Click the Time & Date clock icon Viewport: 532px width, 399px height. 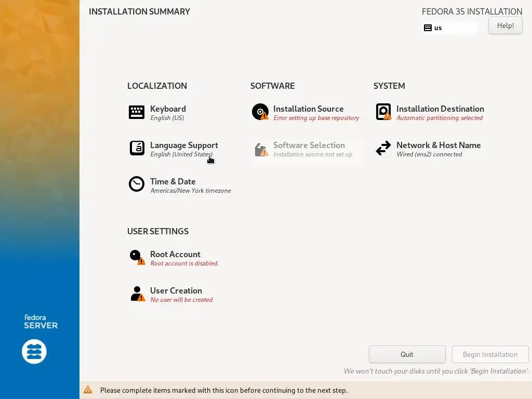coord(137,184)
